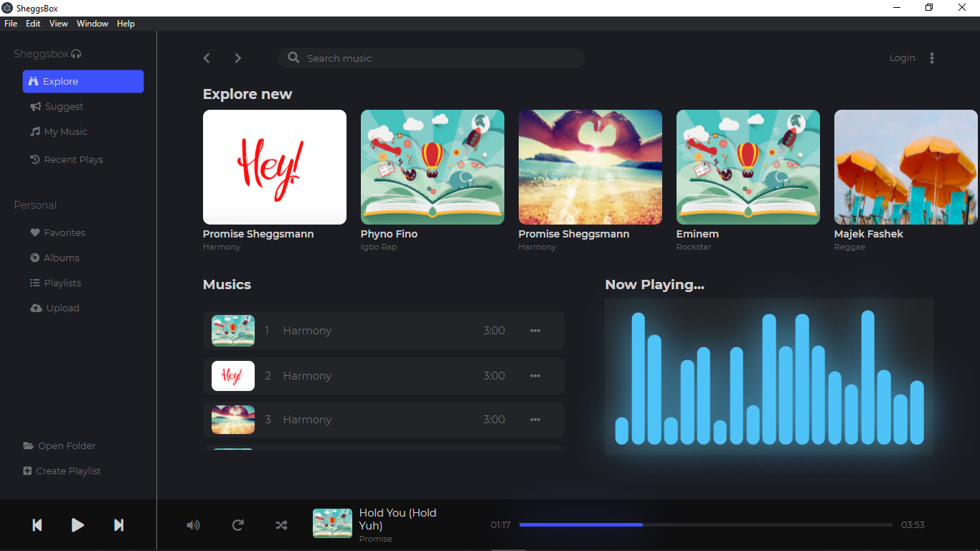Toggle repeat mode icon
Screen dimensions: 980x551
(238, 525)
